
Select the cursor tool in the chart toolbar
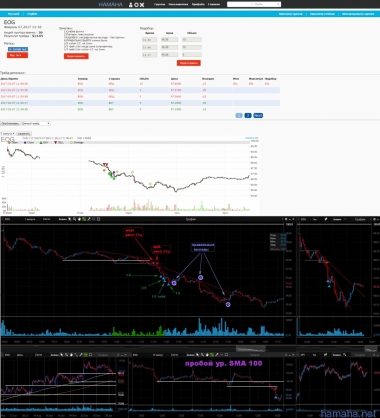pos(70,219)
